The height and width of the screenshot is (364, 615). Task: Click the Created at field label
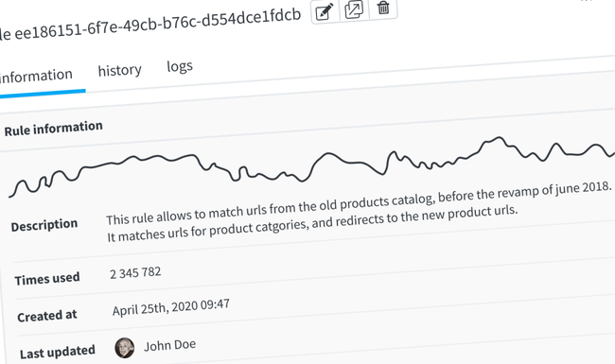click(47, 316)
